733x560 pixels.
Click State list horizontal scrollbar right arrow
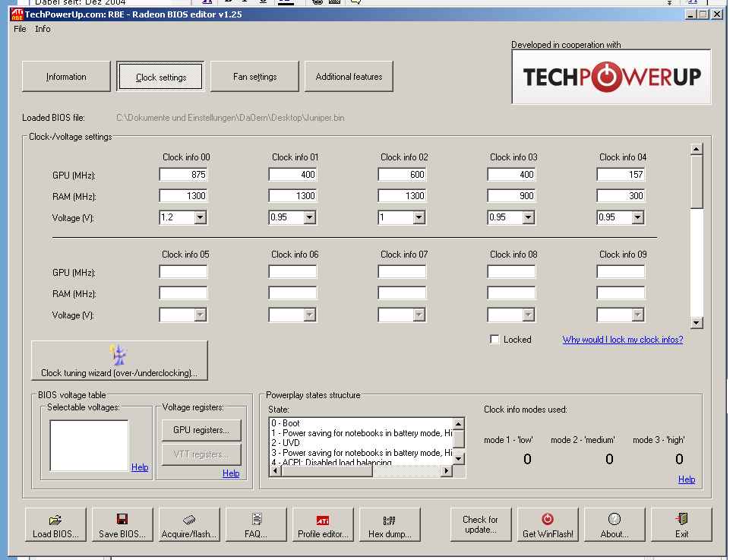pos(447,470)
